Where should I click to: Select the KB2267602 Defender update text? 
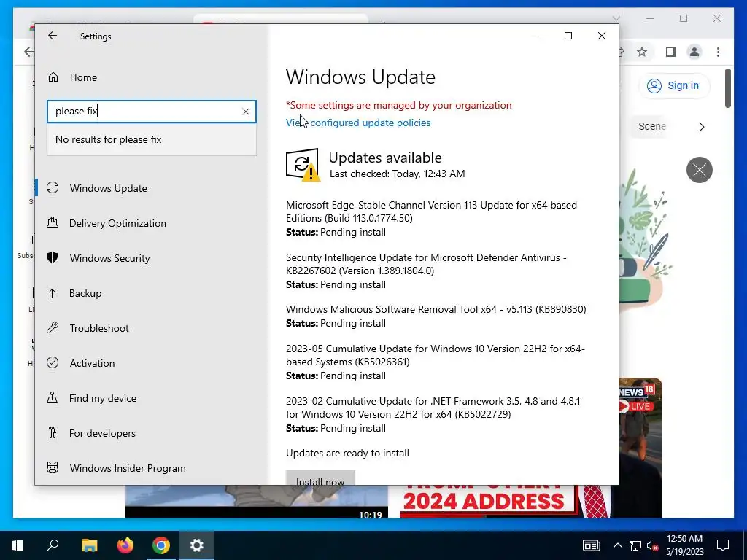[426, 264]
